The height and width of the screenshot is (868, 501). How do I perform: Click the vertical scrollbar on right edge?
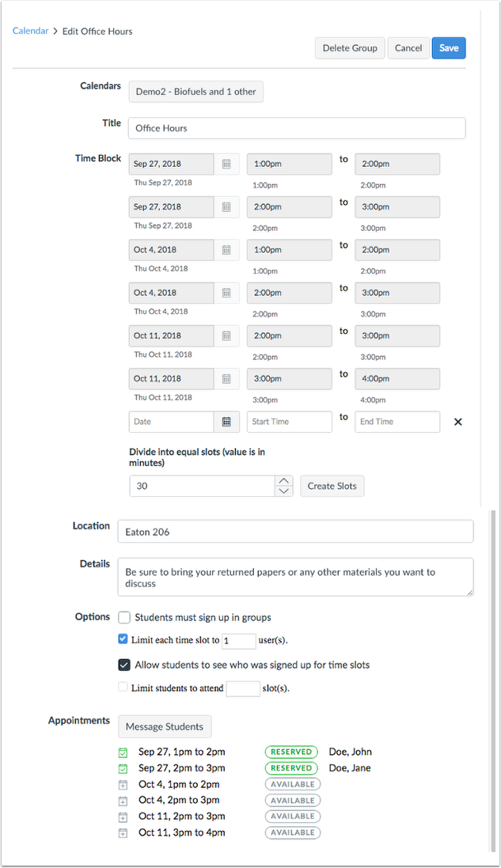(493, 681)
